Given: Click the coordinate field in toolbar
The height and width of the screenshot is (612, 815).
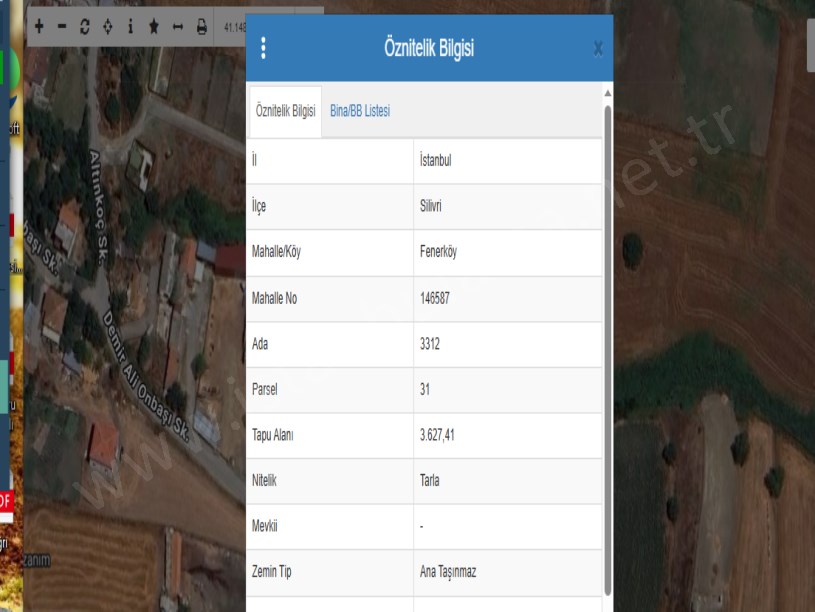Looking at the screenshot, I should [x=232, y=27].
